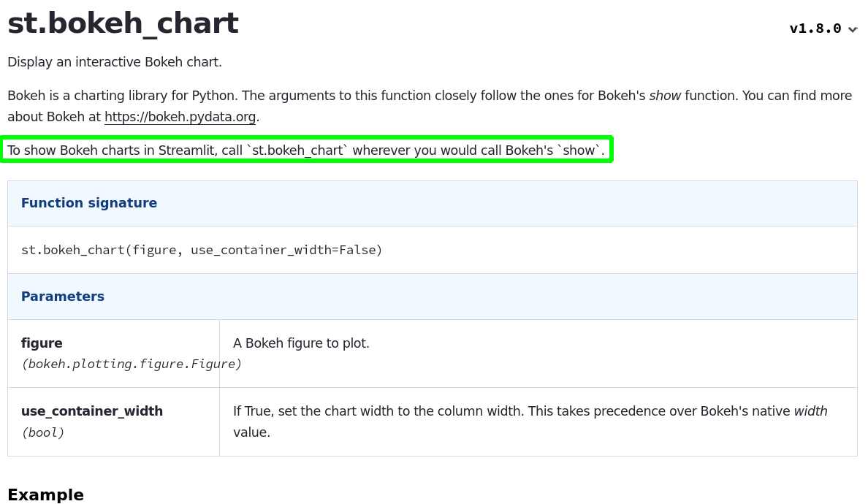Click the use_container_width parameter name
Viewport: 868px width, 504px height.
pyautogui.click(x=92, y=411)
